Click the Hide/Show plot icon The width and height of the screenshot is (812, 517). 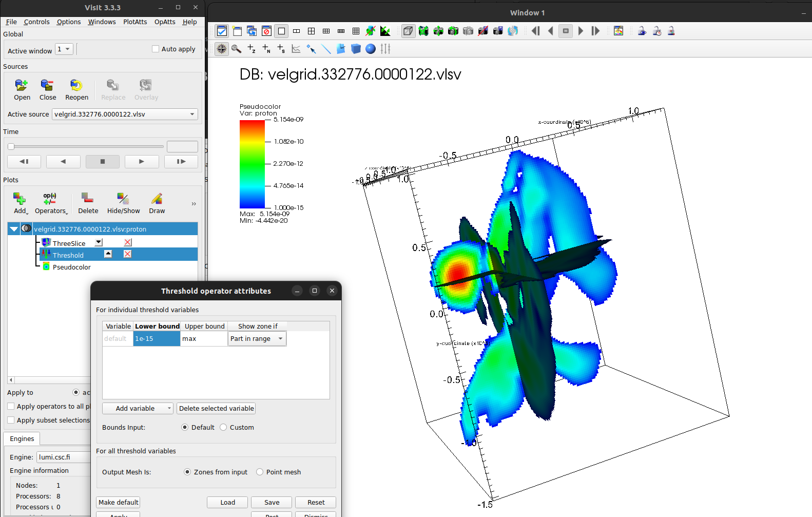tap(123, 199)
